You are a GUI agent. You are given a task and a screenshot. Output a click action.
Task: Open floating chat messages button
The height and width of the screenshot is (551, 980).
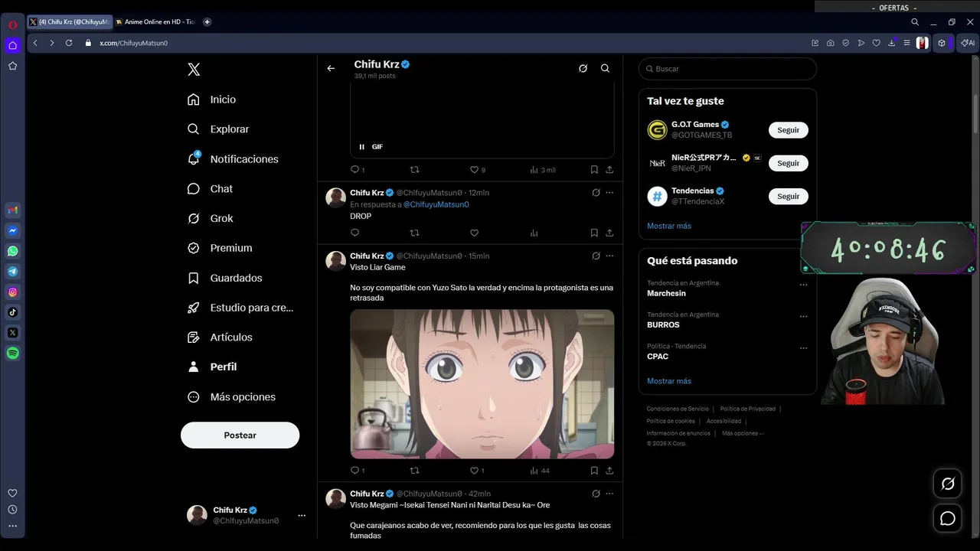pos(948,519)
